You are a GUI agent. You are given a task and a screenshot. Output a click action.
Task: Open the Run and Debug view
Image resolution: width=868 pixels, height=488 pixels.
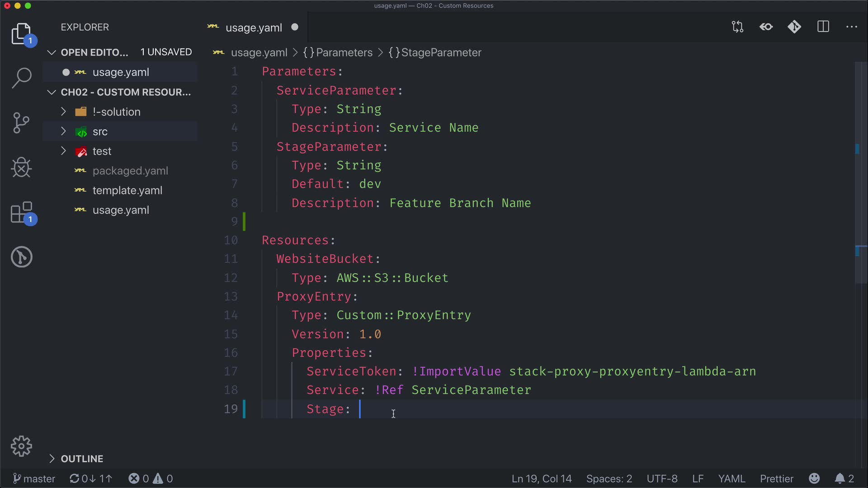pyautogui.click(x=21, y=168)
